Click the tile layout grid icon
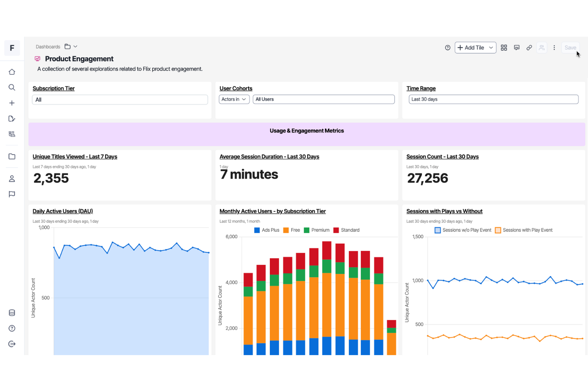The width and height of the screenshot is (588, 392). (x=504, y=47)
